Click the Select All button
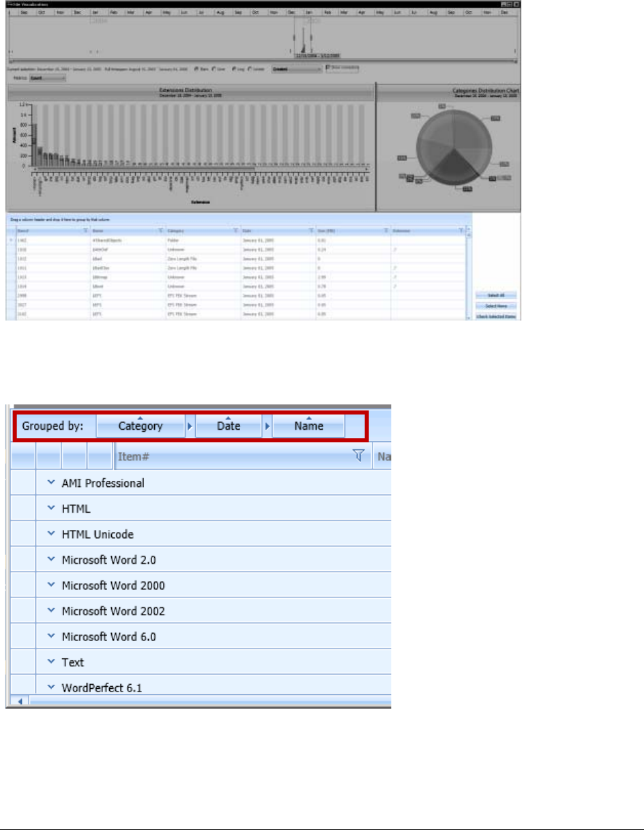Viewport: 644px width, 830px height. [x=495, y=295]
